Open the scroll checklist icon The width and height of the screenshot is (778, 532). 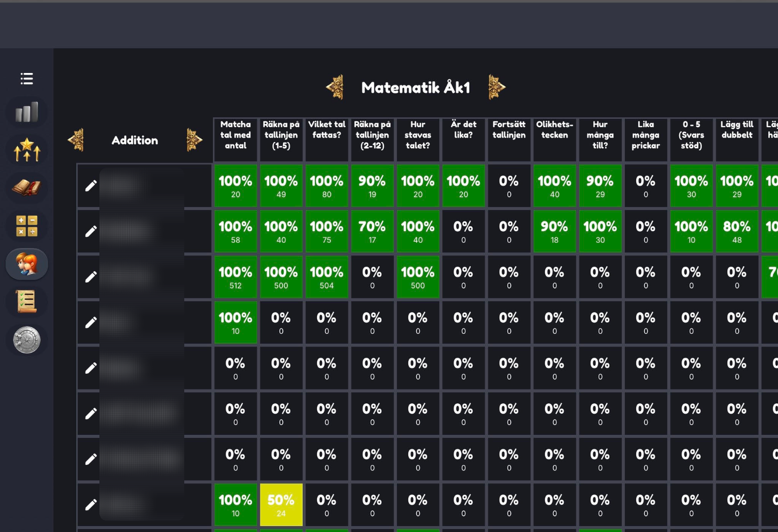(27, 301)
